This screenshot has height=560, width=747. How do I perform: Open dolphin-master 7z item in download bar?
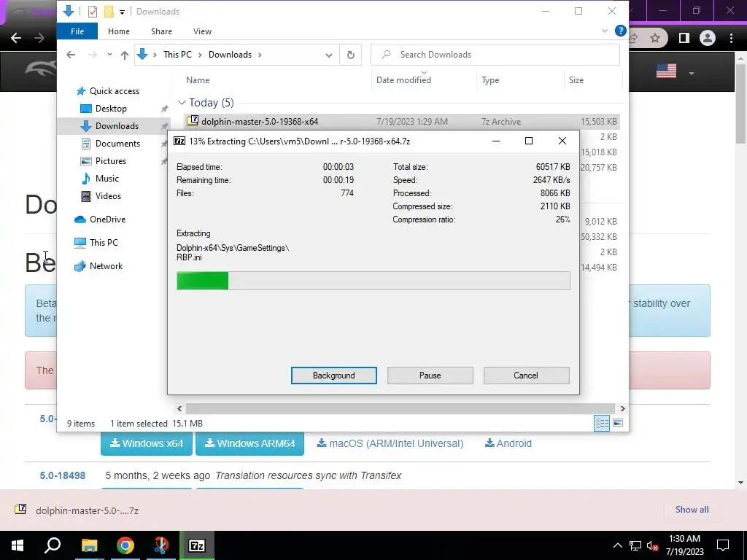pyautogui.click(x=77, y=510)
